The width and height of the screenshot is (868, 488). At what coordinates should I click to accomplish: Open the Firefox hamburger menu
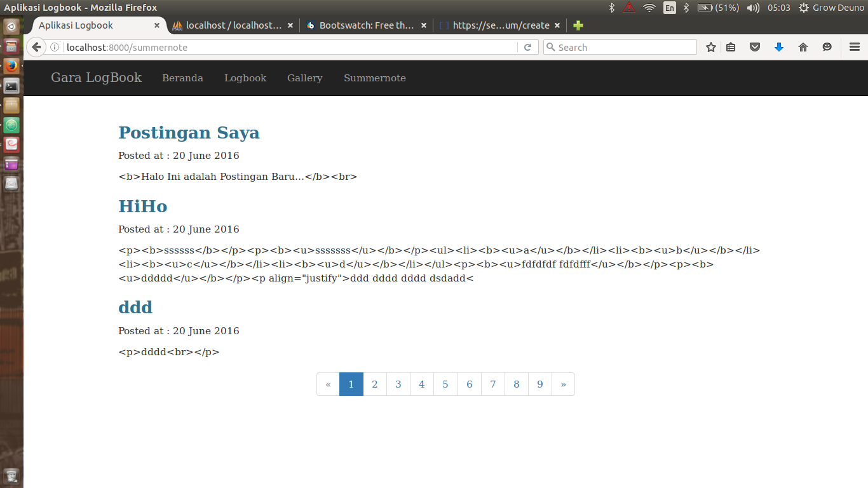[855, 47]
